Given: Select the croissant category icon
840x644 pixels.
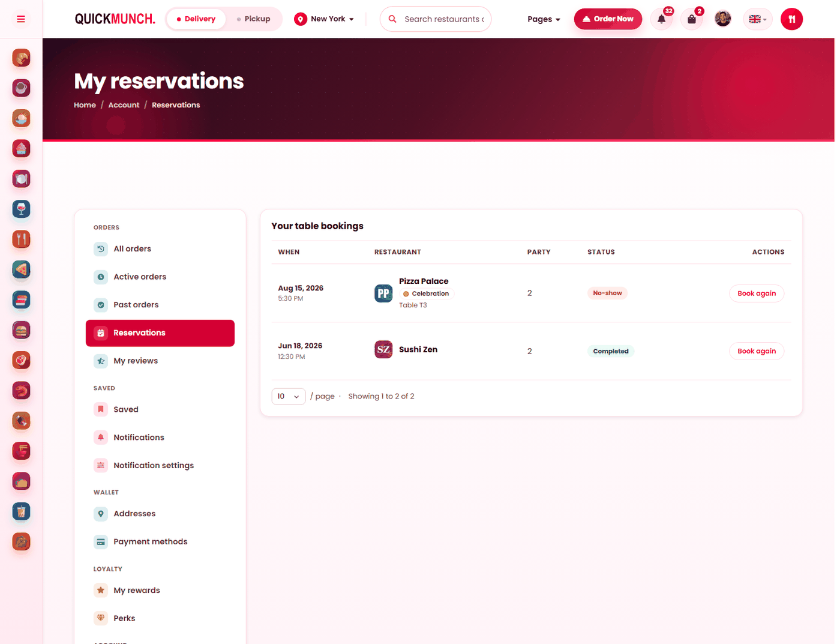Looking at the screenshot, I should tap(21, 58).
